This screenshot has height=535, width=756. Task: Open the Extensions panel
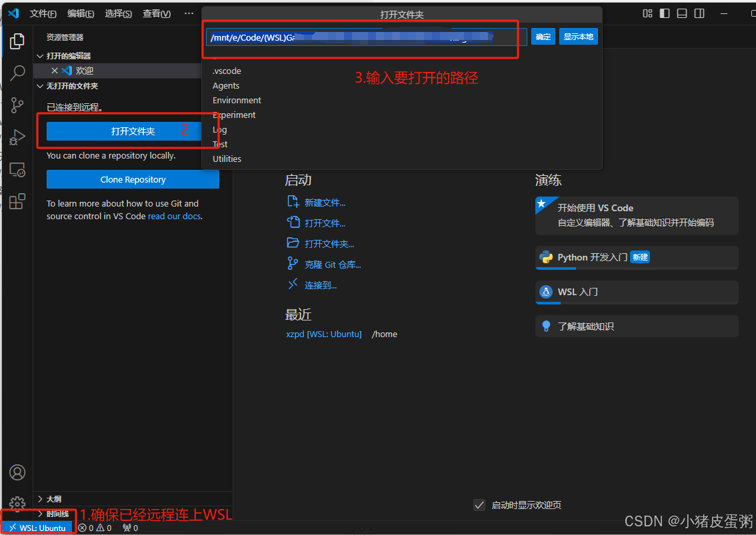[x=17, y=201]
